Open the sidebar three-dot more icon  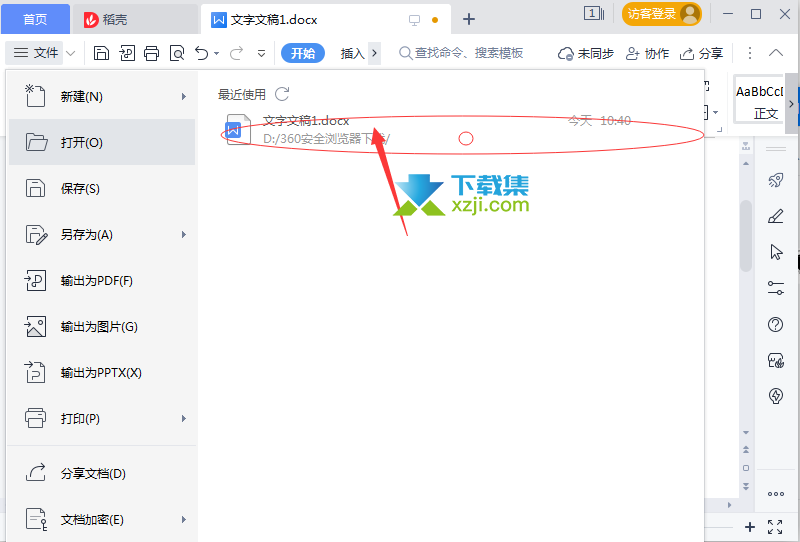(776, 494)
